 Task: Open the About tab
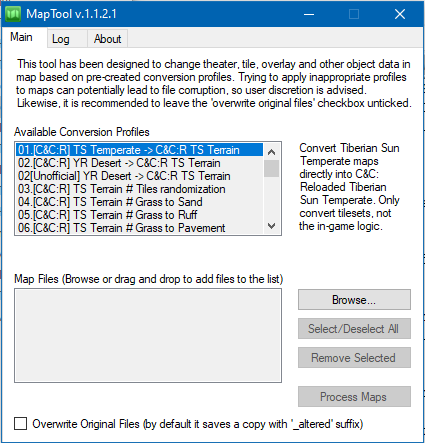(107, 39)
